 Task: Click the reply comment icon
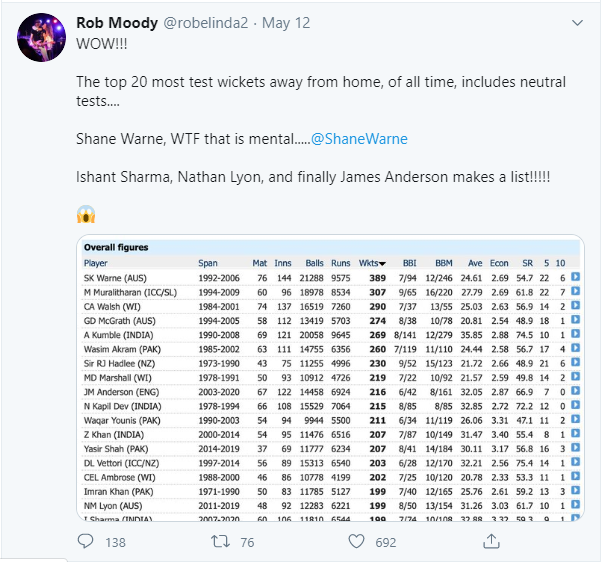click(88, 541)
